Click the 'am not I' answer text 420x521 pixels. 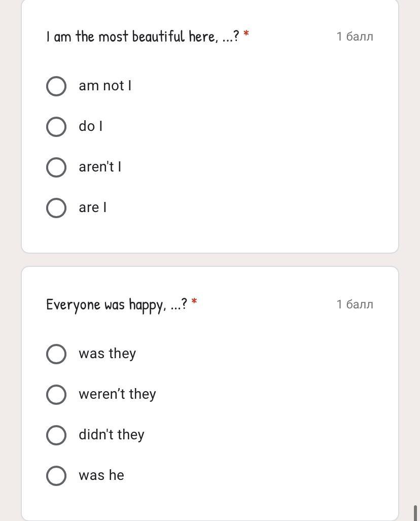(105, 86)
